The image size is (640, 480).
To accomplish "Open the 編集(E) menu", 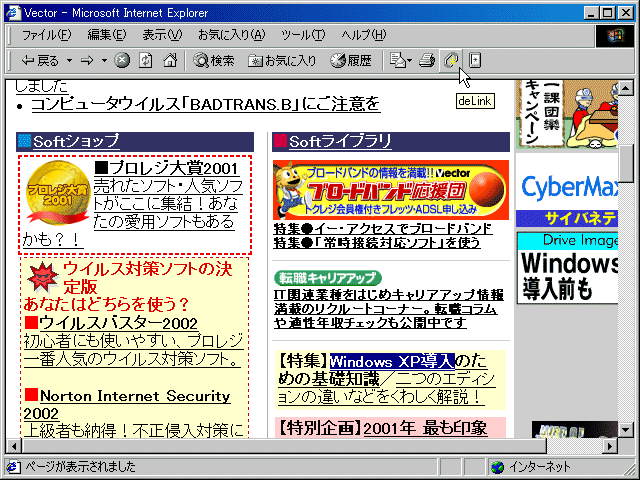I will pos(107,35).
